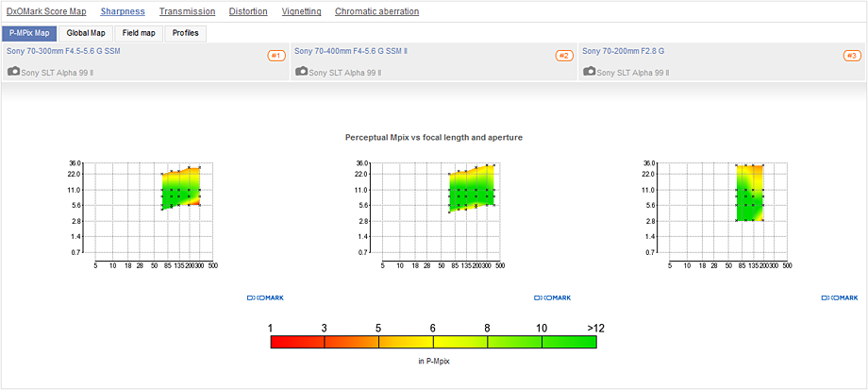868x390 pixels.
Task: Open the DxOMark Score Map tab
Action: [x=46, y=11]
